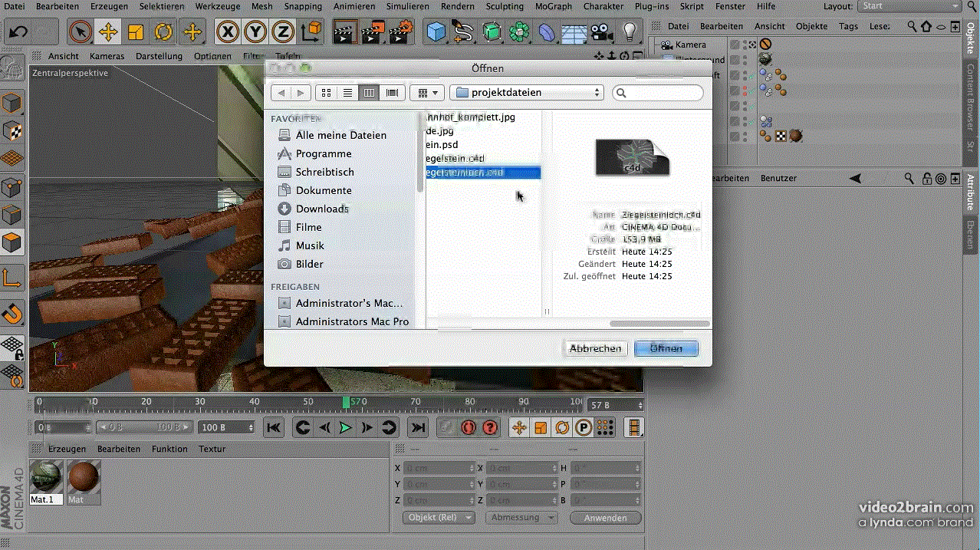Enable Polygon mode orange cube
The height and width of the screenshot is (550, 980).
coord(12,243)
